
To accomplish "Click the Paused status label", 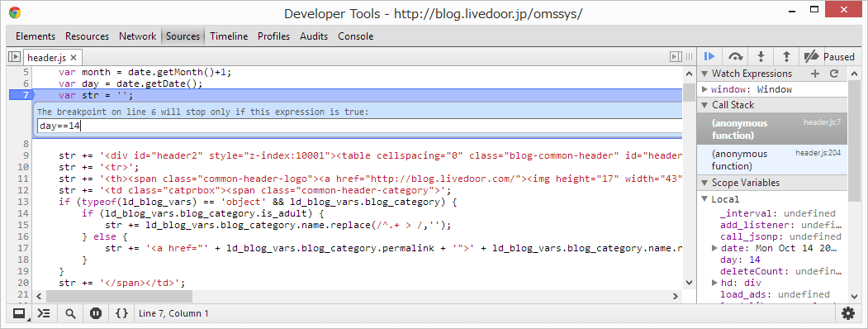I will (838, 57).
